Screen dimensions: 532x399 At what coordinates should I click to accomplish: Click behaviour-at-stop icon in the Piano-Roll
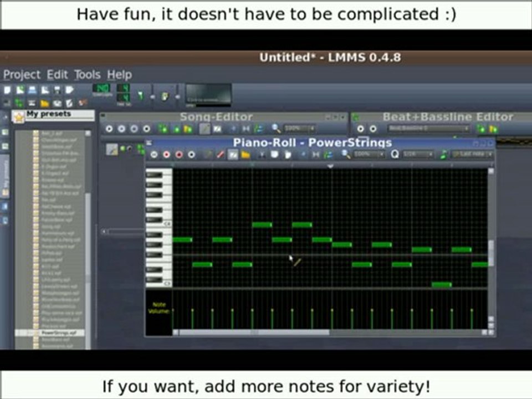[328, 155]
